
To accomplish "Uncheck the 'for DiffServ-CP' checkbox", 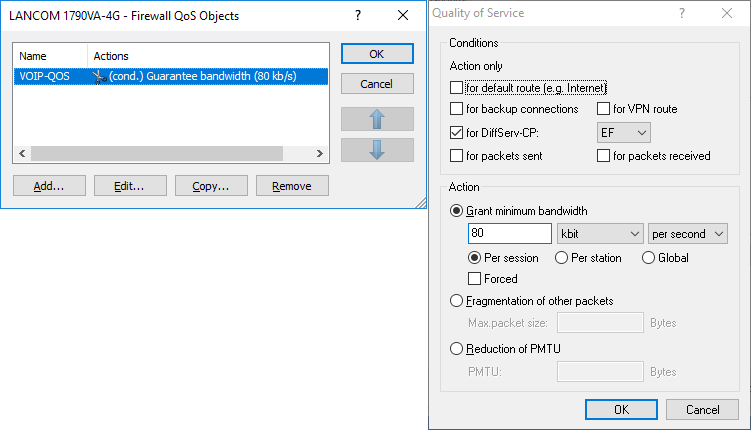I will (x=457, y=132).
